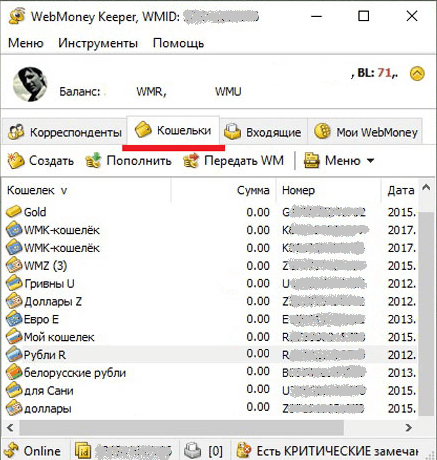This screenshot has width=437, height=460.
Task: Collapse the profile header with yellow chevron
Action: pos(417,73)
